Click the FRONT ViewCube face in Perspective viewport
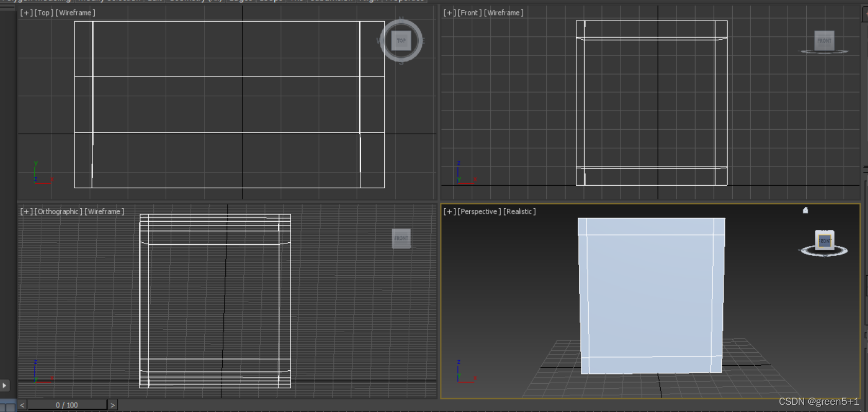The width and height of the screenshot is (868, 412). pos(825,241)
